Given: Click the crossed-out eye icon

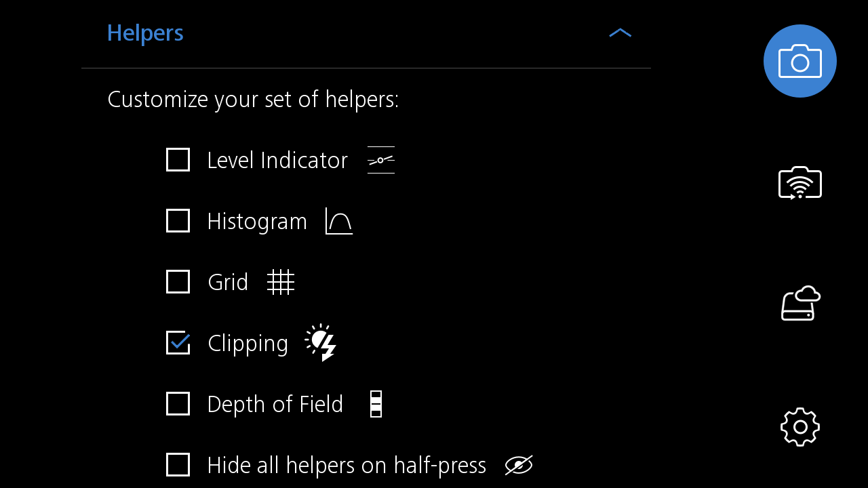Looking at the screenshot, I should [x=519, y=465].
